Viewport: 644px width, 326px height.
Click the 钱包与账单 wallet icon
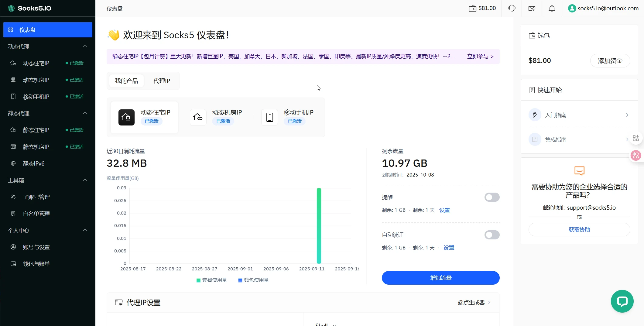pyautogui.click(x=13, y=264)
